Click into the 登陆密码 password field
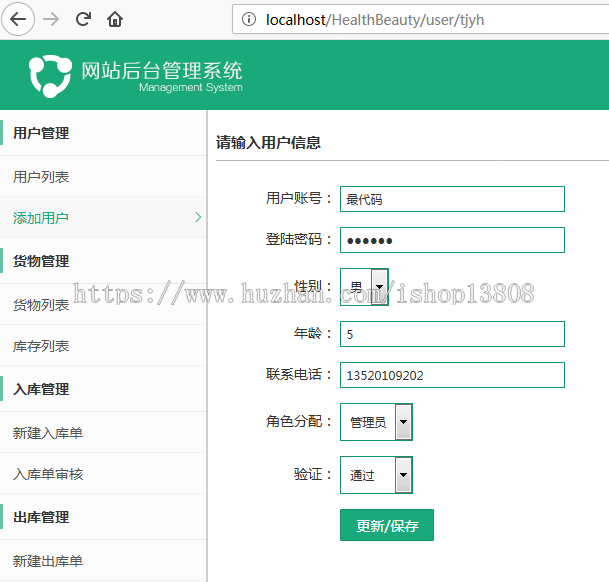Screen dimensions: 609x582 (x=452, y=240)
